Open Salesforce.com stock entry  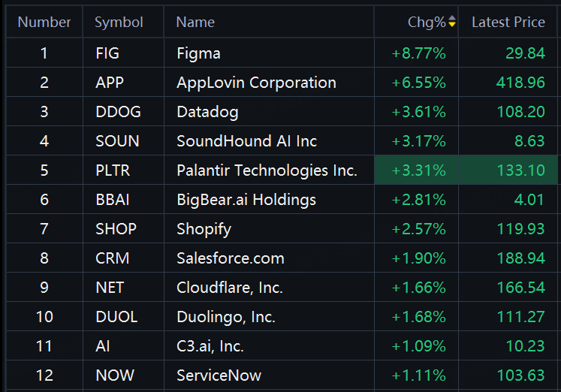click(x=231, y=258)
